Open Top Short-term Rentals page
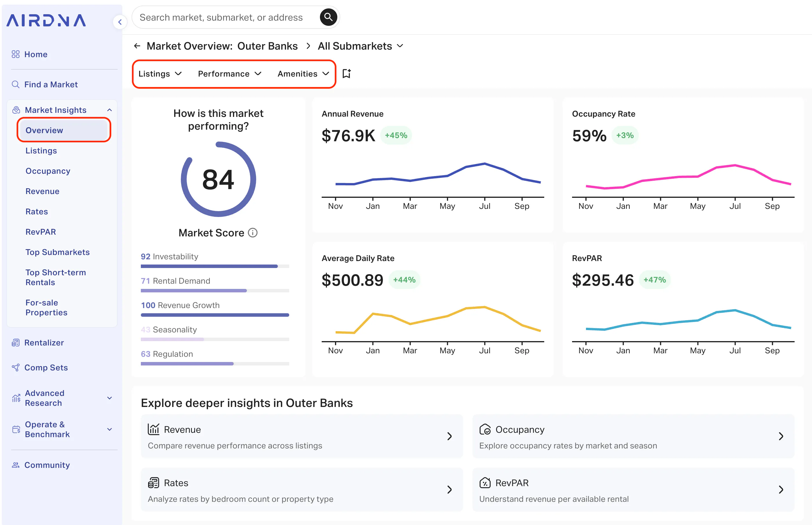This screenshot has width=812, height=525. [x=56, y=277]
